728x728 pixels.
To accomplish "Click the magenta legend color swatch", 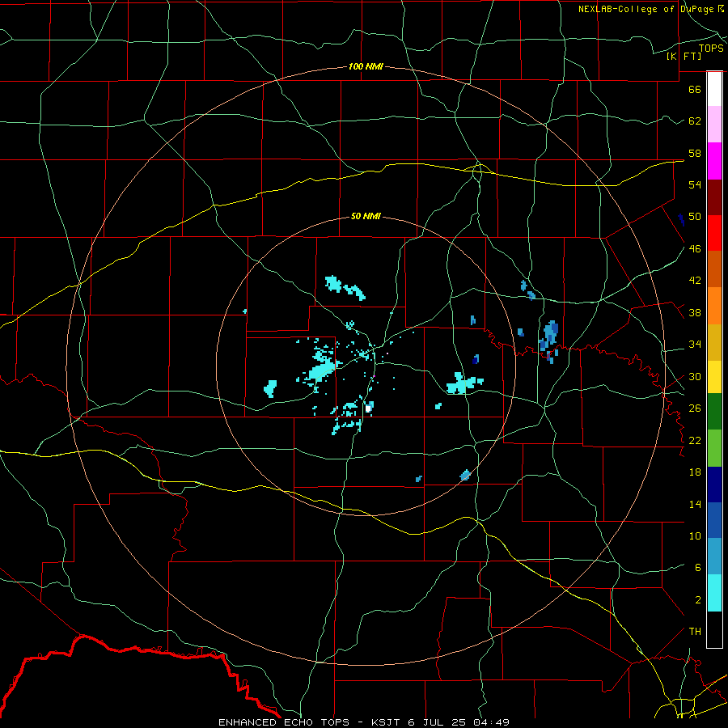I will point(714,161).
